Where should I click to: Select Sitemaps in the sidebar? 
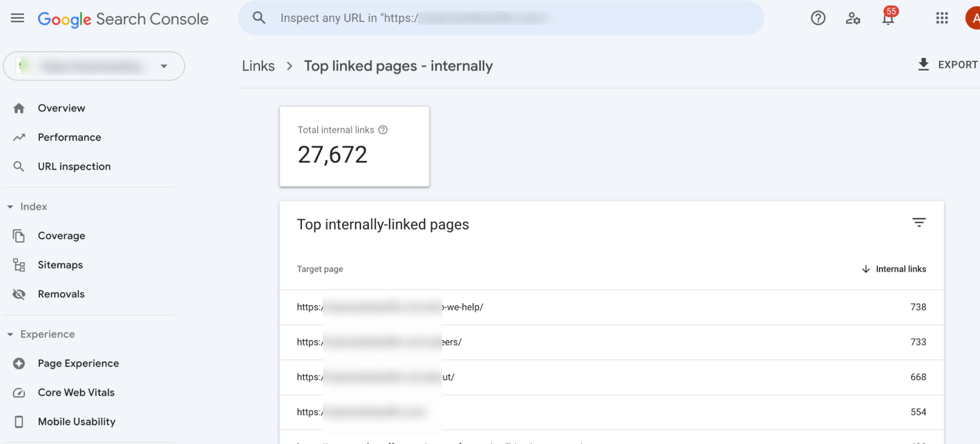[x=60, y=264]
